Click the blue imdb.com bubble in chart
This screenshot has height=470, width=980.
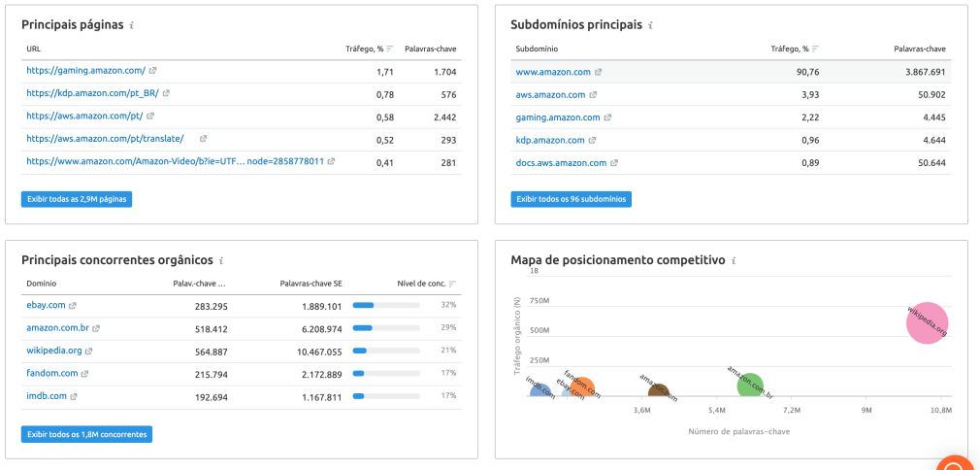[x=541, y=391]
